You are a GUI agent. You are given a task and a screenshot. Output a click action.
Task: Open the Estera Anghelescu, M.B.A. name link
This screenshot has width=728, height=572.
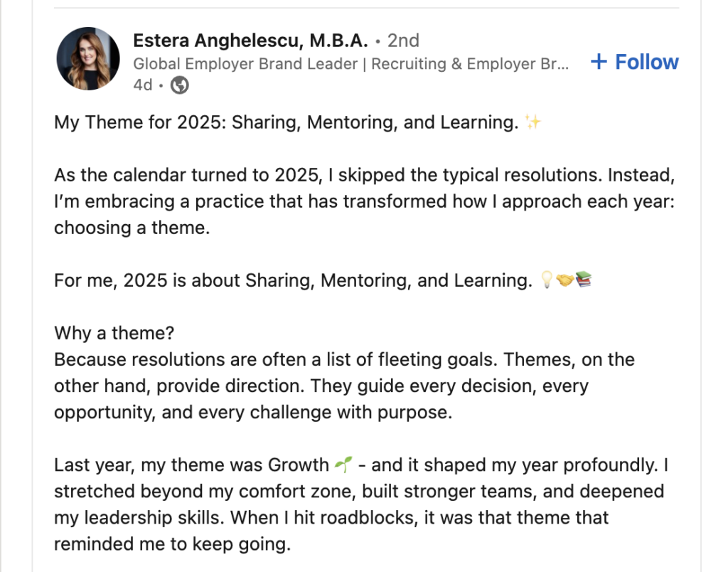(x=250, y=41)
